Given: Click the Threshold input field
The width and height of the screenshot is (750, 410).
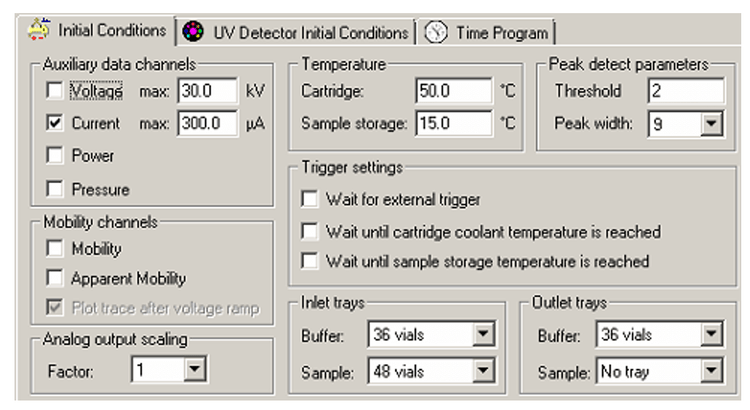Looking at the screenshot, I should pos(686,90).
